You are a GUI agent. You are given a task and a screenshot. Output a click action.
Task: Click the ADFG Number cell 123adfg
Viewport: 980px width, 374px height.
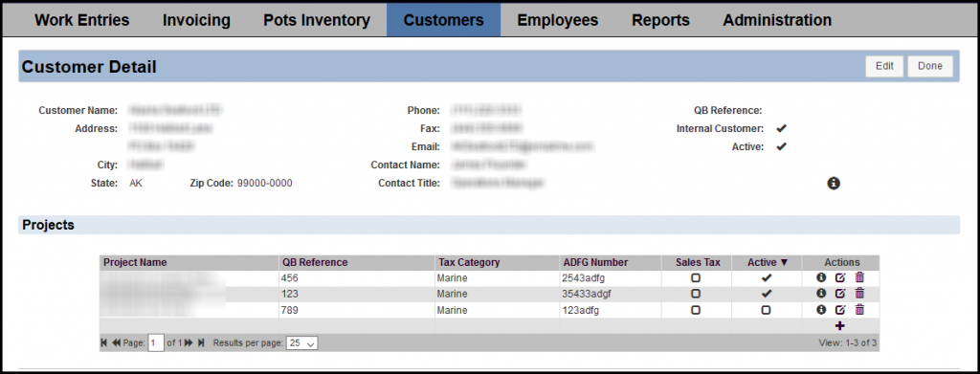[x=581, y=310]
